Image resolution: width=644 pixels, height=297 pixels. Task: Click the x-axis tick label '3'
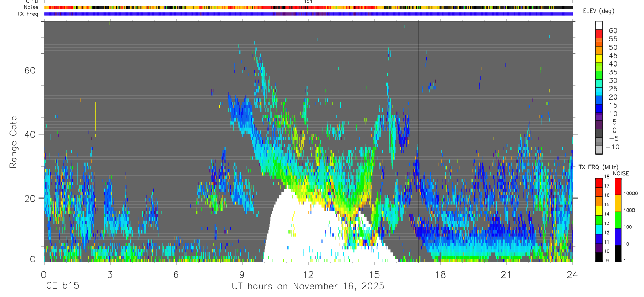(110, 274)
